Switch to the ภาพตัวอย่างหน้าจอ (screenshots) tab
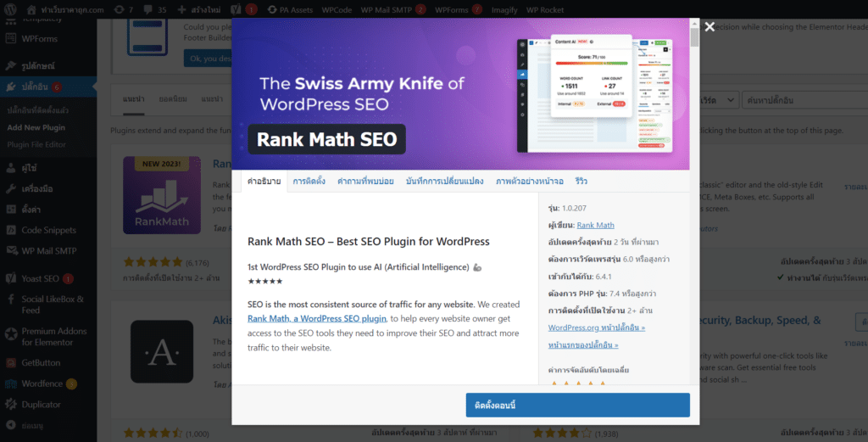The height and width of the screenshot is (442, 868). click(530, 181)
